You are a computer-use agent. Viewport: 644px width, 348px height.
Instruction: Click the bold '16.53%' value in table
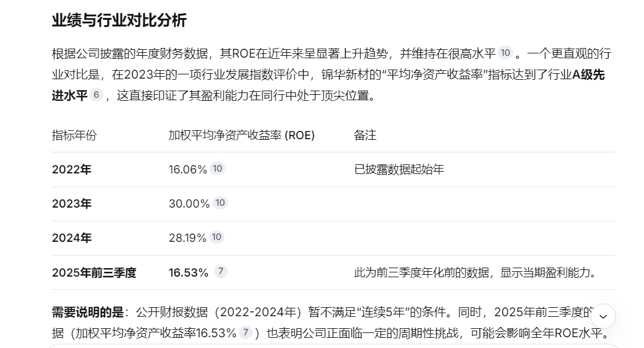(188, 272)
